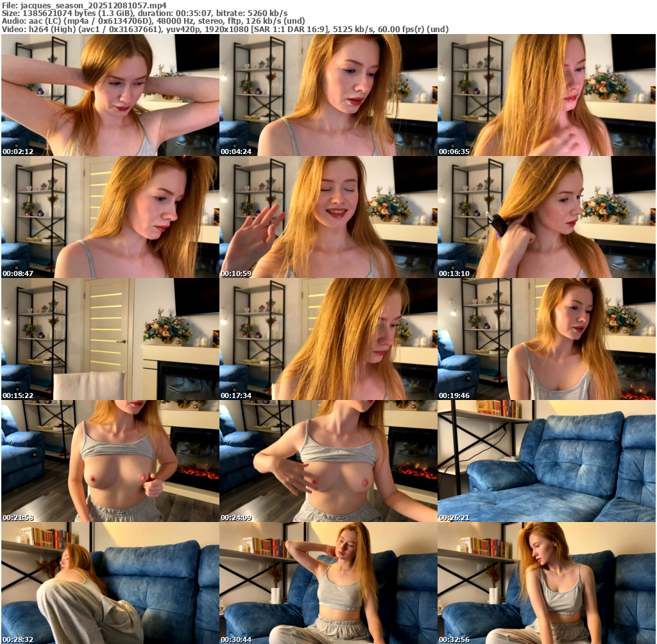
Task: Click the 1920x1080 resolution in Video line
Action: coord(226,30)
